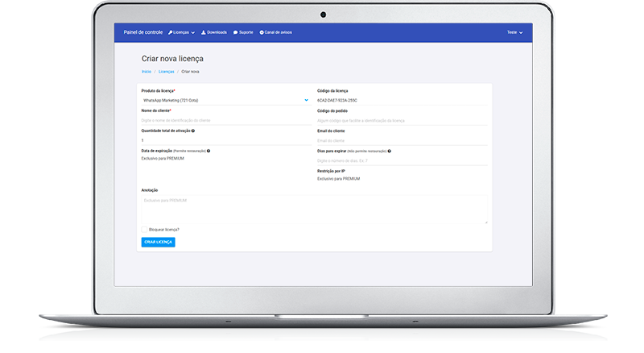The height and width of the screenshot is (353, 644).
Task: Click help icon beside Dias para expirar
Action: coord(390,151)
